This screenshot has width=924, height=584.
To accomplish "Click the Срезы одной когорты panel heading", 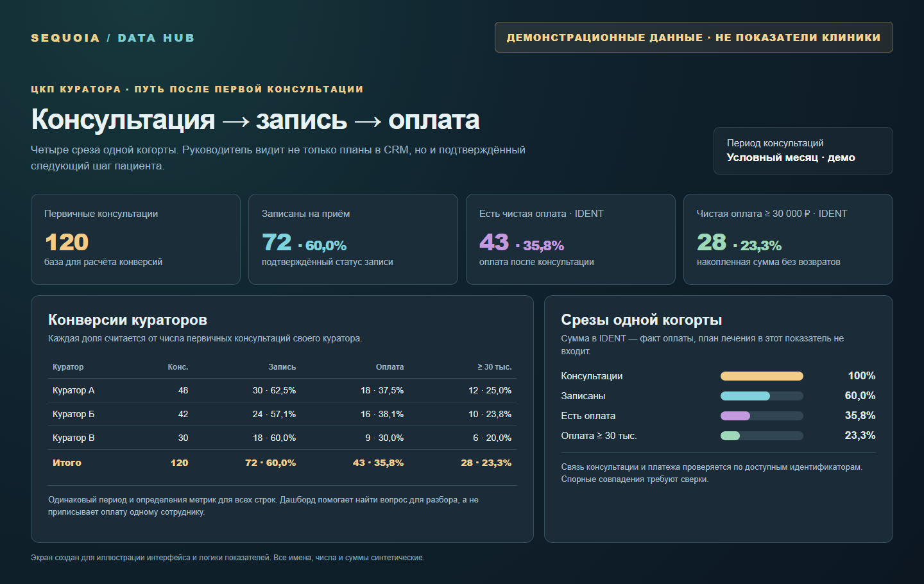I will 642,320.
